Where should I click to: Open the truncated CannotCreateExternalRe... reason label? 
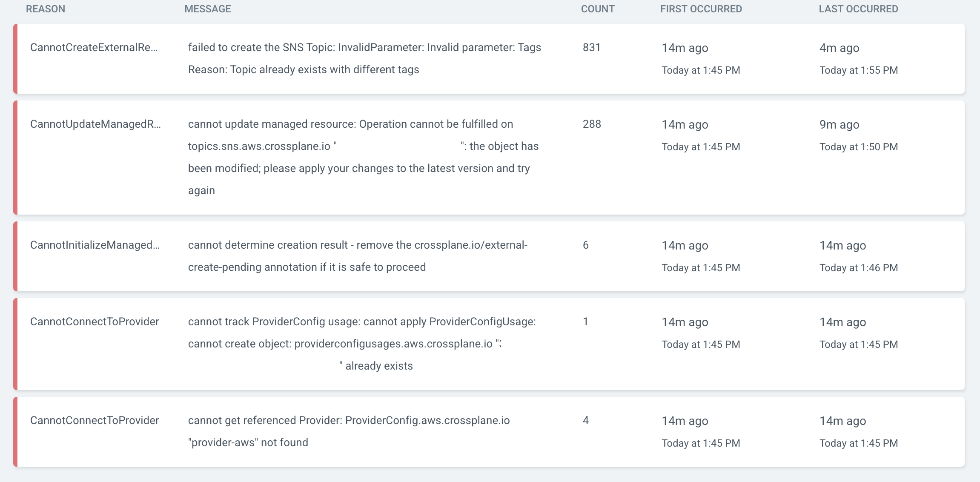(95, 48)
